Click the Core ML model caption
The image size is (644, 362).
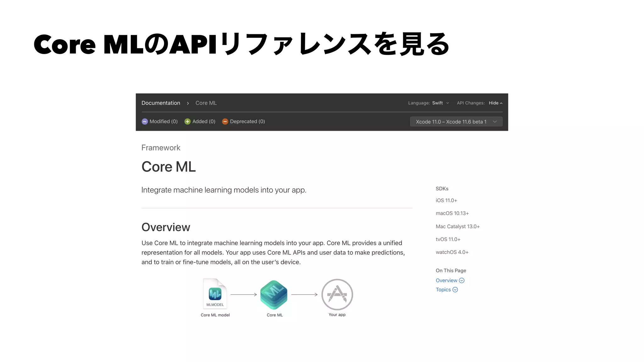215,315
